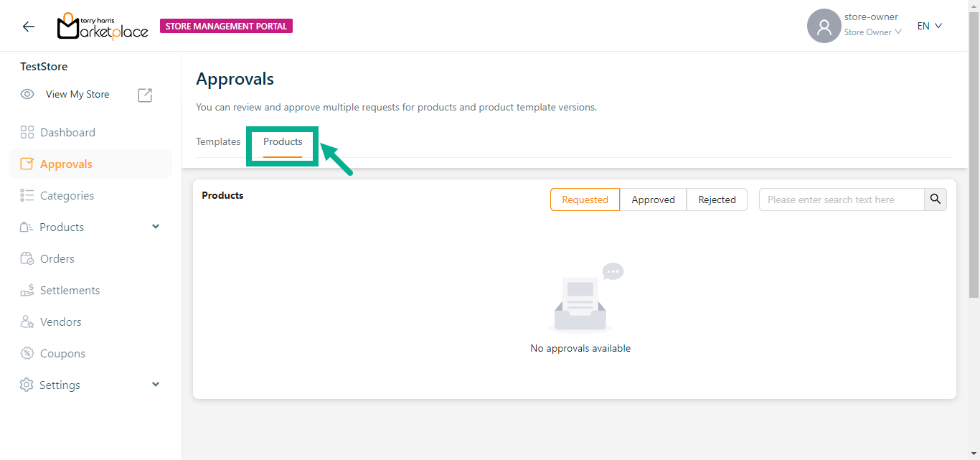The width and height of the screenshot is (980, 460).
Task: Click the back arrow icon
Action: (28, 27)
